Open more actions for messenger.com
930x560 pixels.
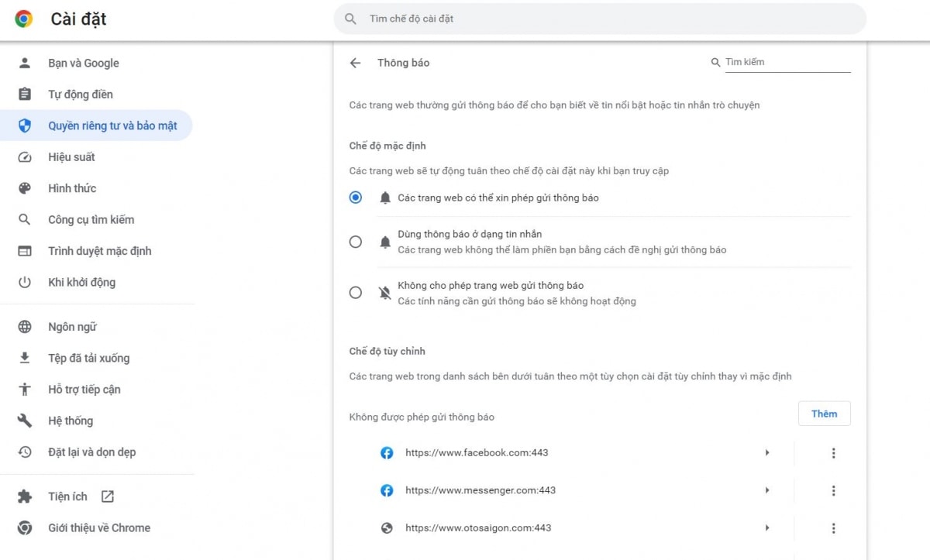coord(834,490)
